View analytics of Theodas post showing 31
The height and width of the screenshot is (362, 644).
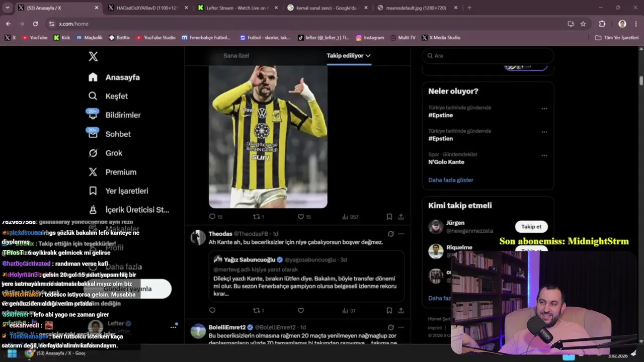(349, 310)
